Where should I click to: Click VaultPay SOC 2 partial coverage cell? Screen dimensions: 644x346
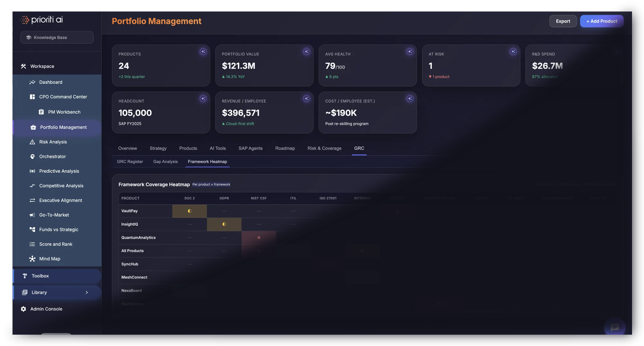tap(190, 211)
